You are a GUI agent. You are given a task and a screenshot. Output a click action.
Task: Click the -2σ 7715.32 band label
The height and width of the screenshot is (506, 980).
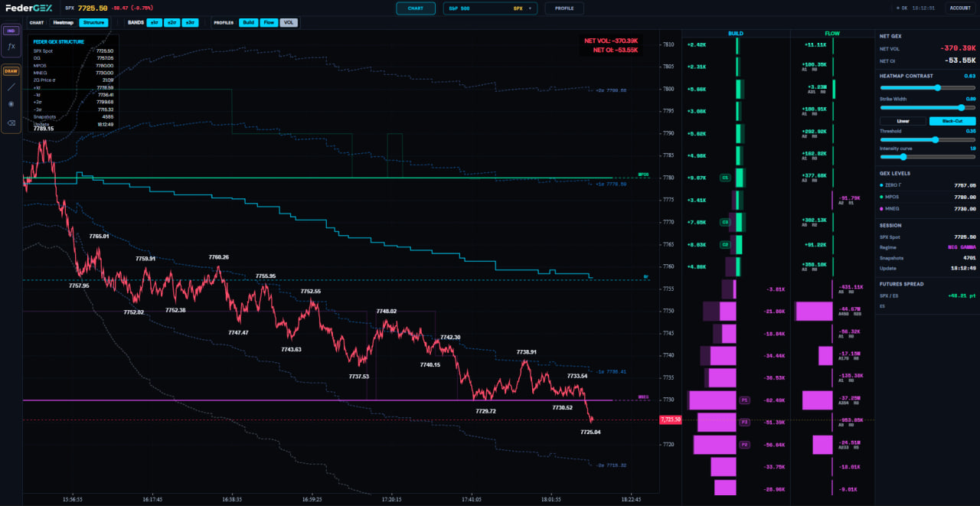click(611, 465)
